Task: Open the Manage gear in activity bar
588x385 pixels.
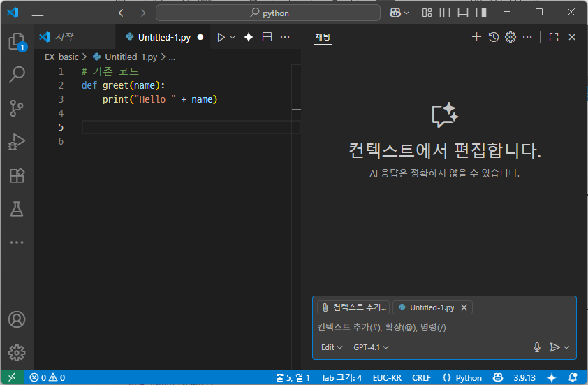Action: tap(17, 353)
